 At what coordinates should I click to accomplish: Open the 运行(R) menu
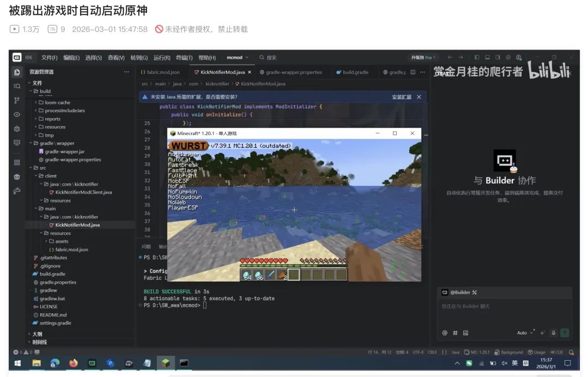click(x=162, y=57)
